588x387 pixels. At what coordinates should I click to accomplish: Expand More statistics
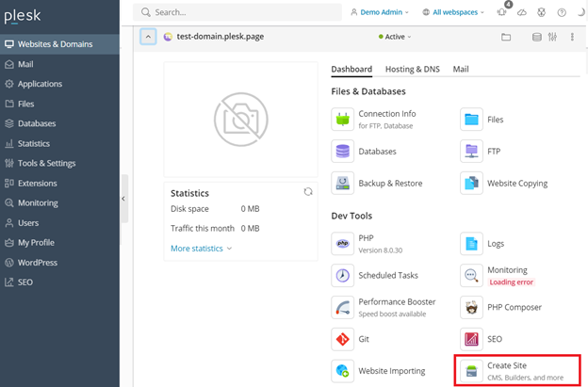pyautogui.click(x=202, y=249)
